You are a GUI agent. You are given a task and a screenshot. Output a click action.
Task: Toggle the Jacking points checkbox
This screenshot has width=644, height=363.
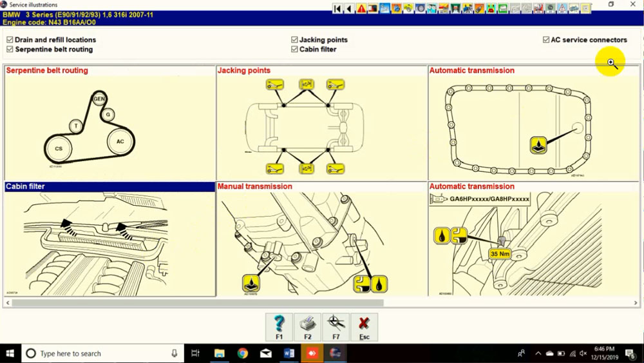[294, 40]
